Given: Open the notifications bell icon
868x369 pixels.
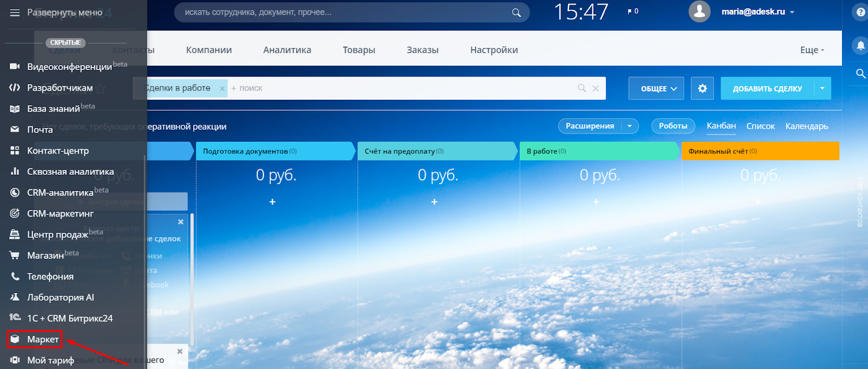Looking at the screenshot, I should 861,46.
